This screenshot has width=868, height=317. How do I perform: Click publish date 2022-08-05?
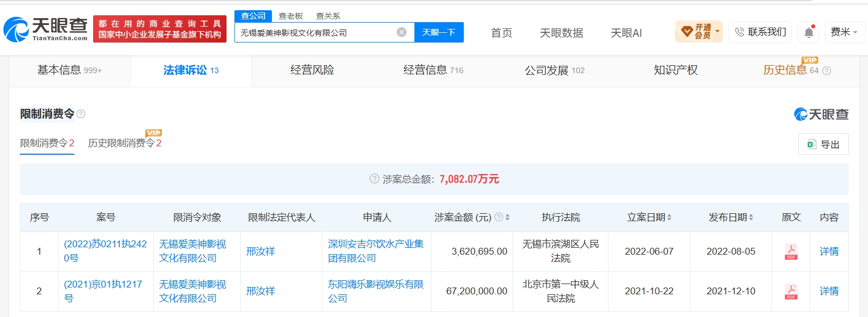tap(731, 251)
